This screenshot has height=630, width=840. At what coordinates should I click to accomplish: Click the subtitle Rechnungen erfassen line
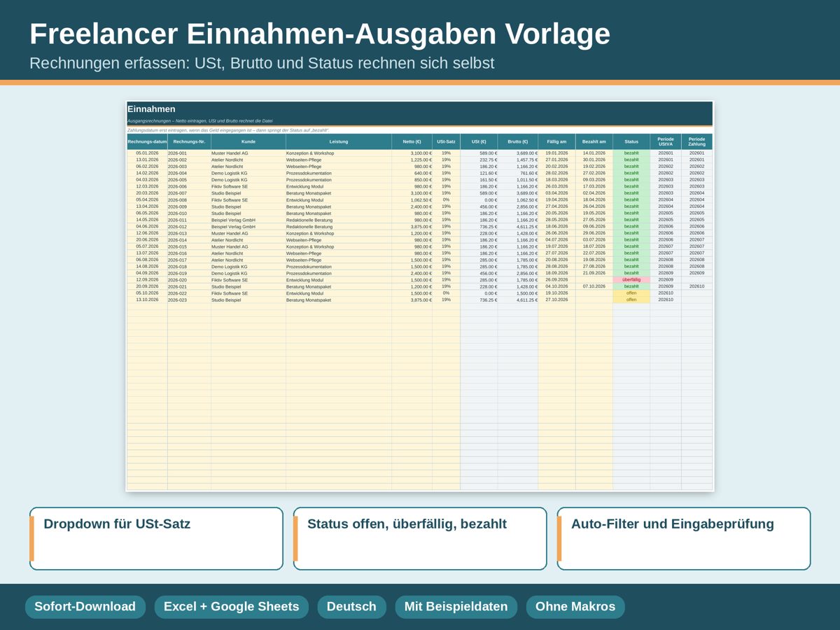tap(262, 63)
